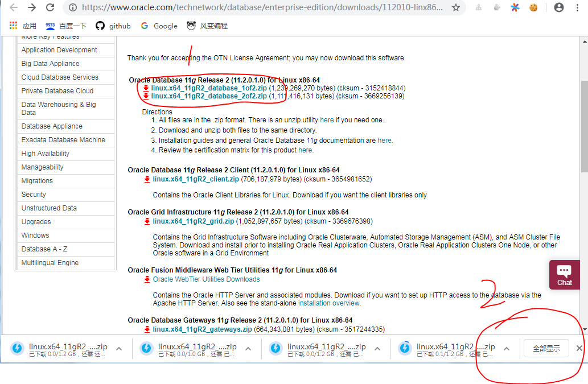Reload the Oracle download page
588x384 pixels.
click(50, 7)
